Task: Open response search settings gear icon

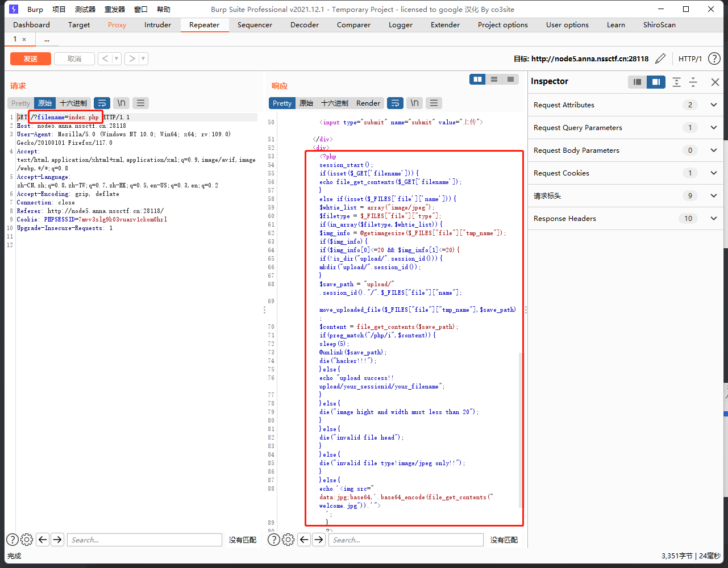Action: pos(288,540)
